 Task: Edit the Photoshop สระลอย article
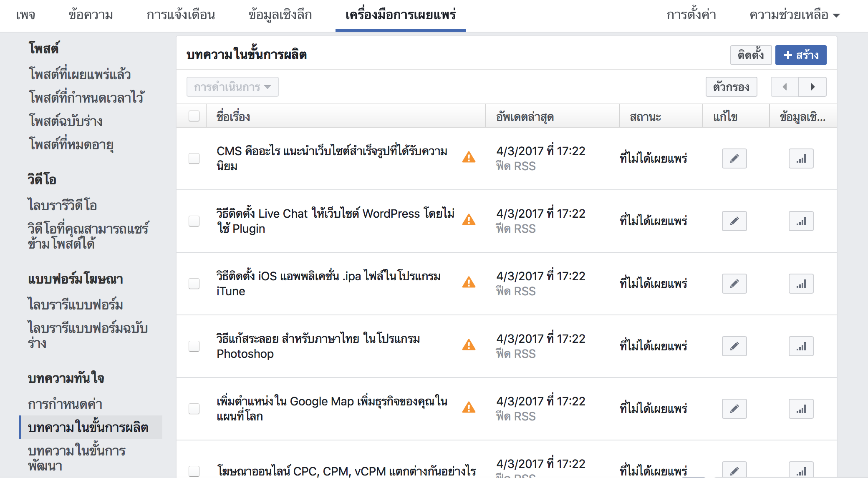[x=734, y=346]
